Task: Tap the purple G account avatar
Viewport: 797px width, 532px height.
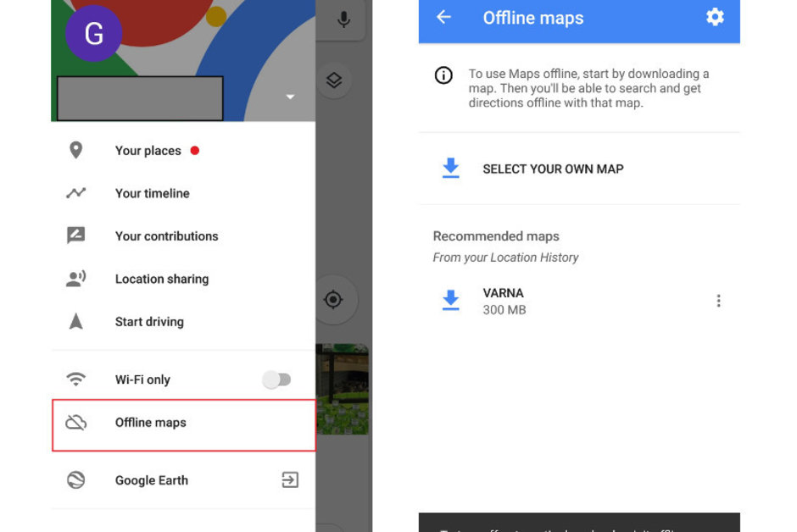Action: coord(93,34)
